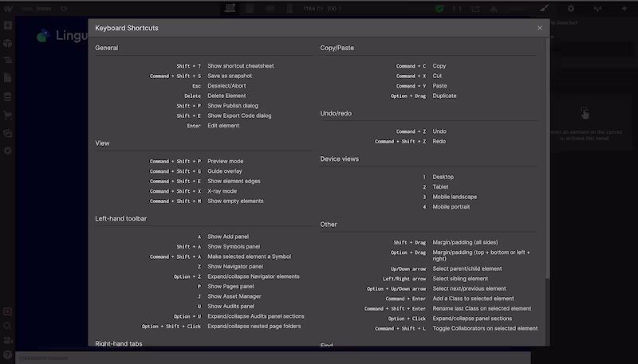638x364 pixels.
Task: Open the help question mark icon
Action: tap(8, 354)
